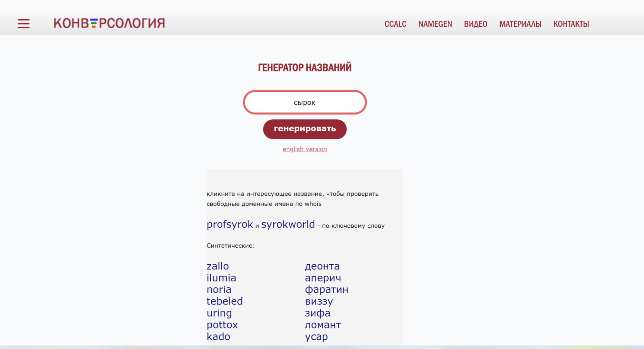644x349 pixels.
Task: Click the КОНТАКТЫ navigation icon
Action: 571,24
